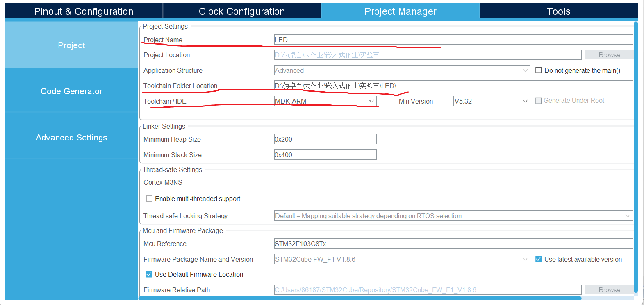Screen dimensions: 644x305
Task: Open the Application Structure dropdown
Action: pyautogui.click(x=402, y=70)
